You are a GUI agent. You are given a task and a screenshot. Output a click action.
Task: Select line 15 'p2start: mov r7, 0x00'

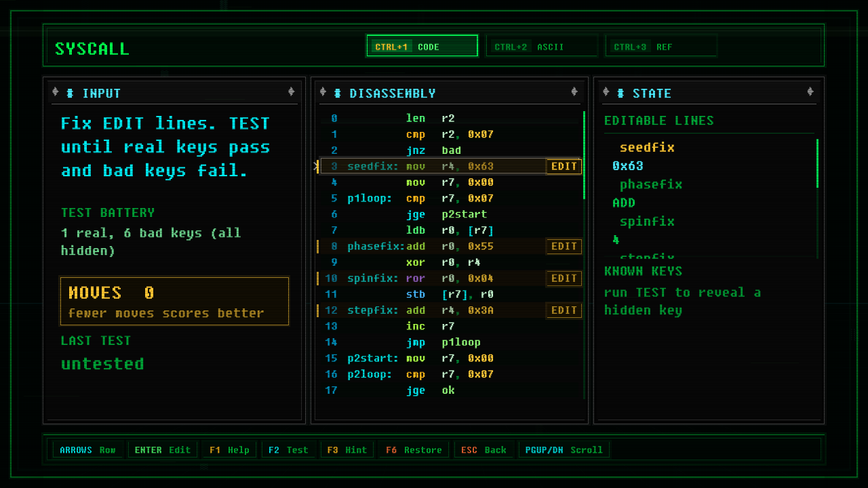pos(450,358)
